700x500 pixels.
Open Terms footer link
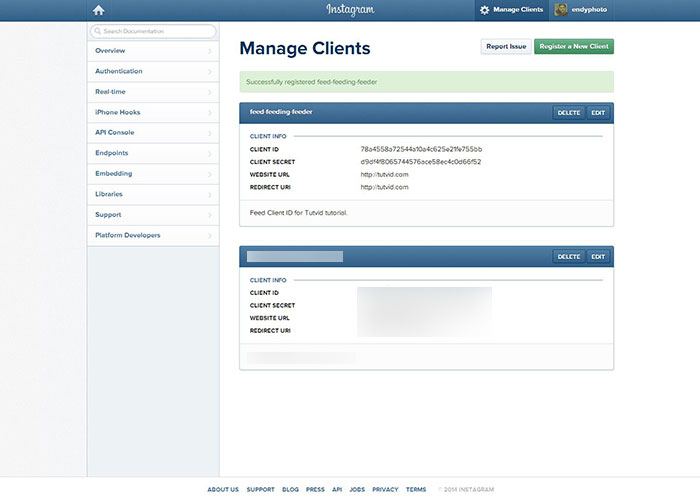tap(416, 490)
